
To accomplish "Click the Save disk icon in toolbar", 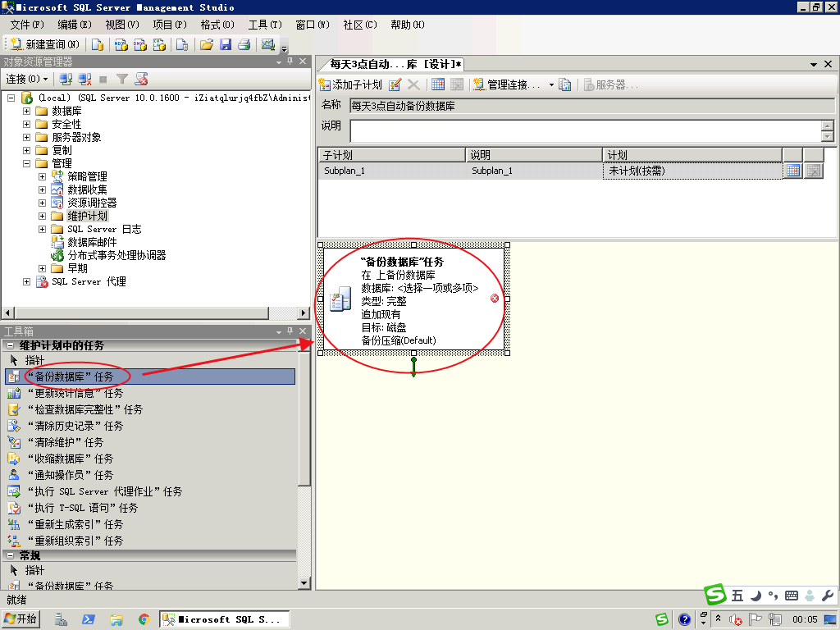I will pyautogui.click(x=226, y=44).
